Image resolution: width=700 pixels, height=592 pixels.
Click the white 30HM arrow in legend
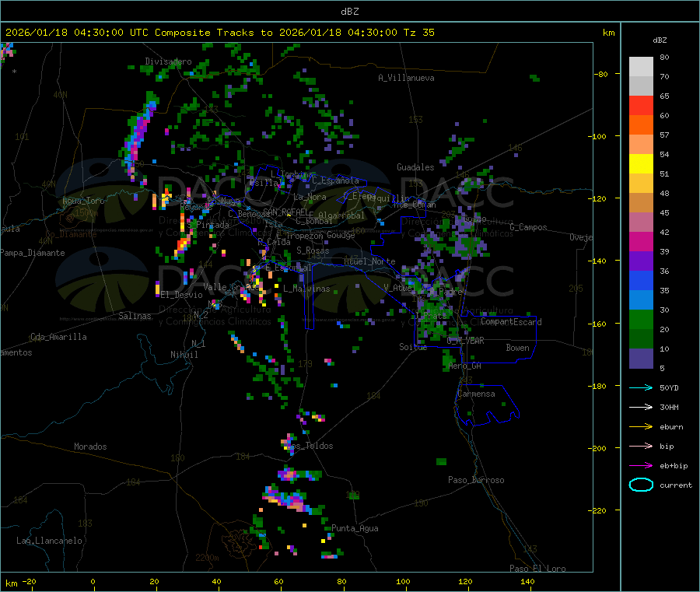click(x=641, y=407)
